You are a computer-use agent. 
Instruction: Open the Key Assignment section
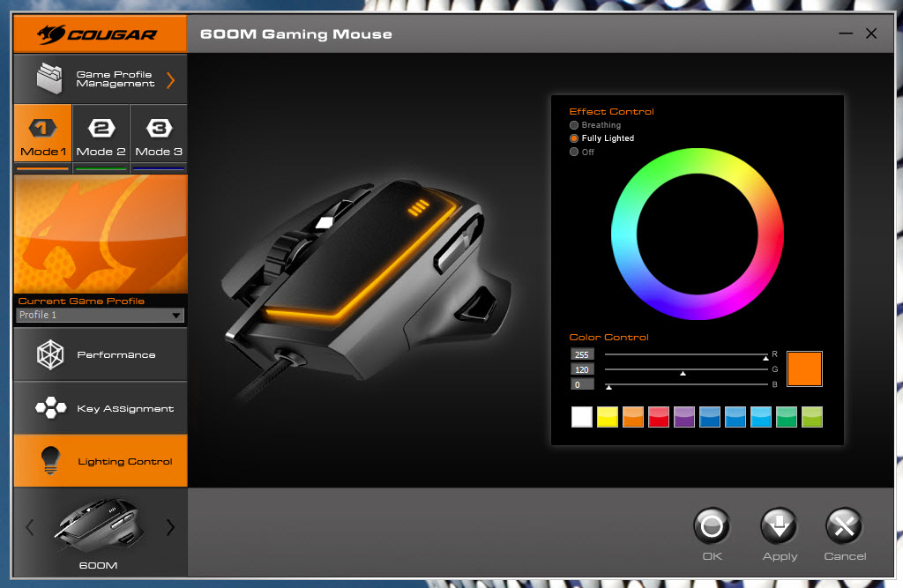[101, 408]
